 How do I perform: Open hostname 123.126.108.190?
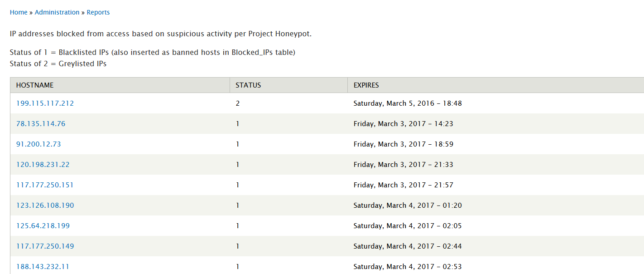point(45,205)
